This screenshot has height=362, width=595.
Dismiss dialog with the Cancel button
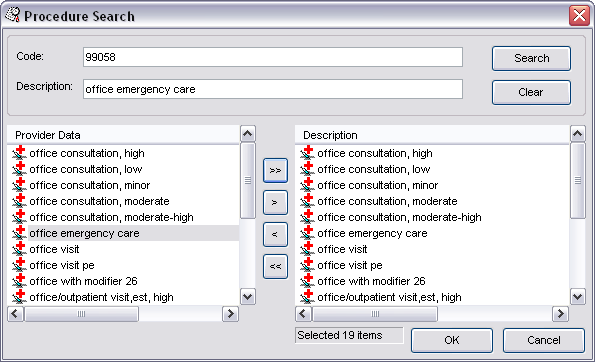pos(544,340)
